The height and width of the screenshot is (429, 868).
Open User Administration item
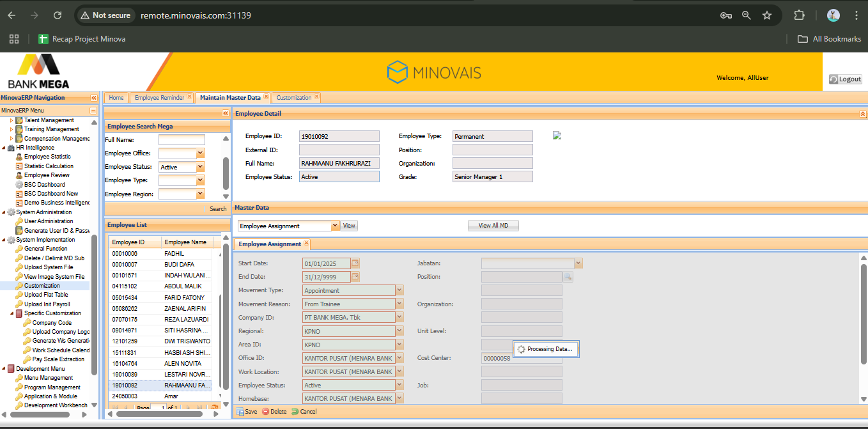[x=49, y=221]
